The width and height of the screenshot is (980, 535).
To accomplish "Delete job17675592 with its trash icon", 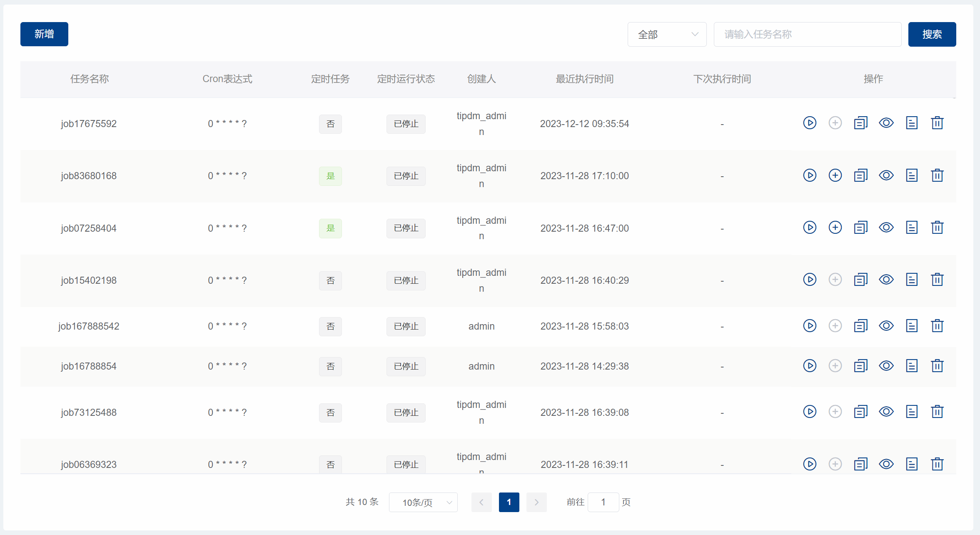I will (x=937, y=123).
